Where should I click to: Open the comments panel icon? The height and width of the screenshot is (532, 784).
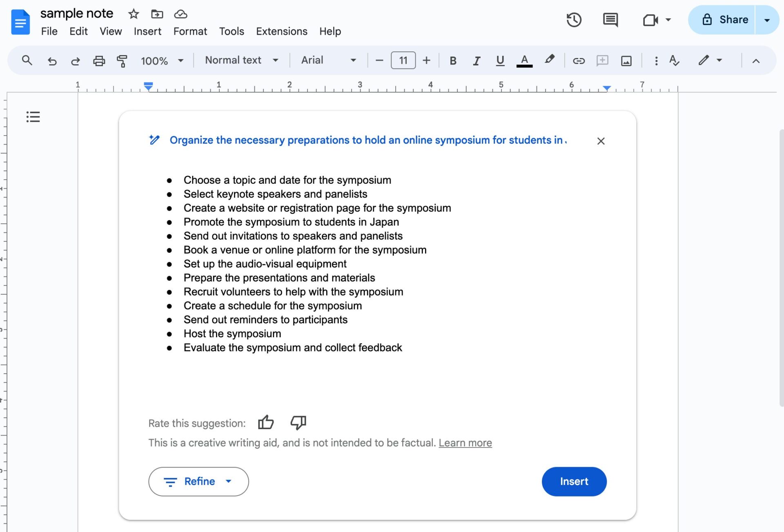[x=610, y=20]
